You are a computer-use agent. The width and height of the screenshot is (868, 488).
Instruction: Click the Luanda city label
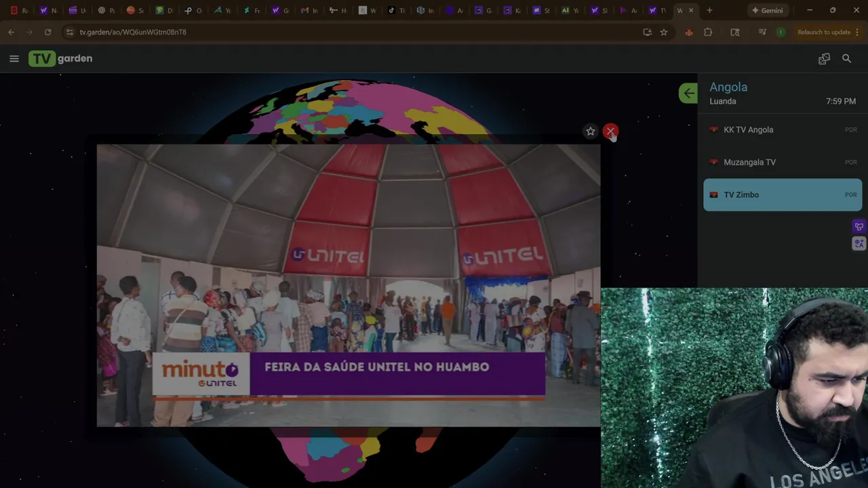tap(723, 101)
